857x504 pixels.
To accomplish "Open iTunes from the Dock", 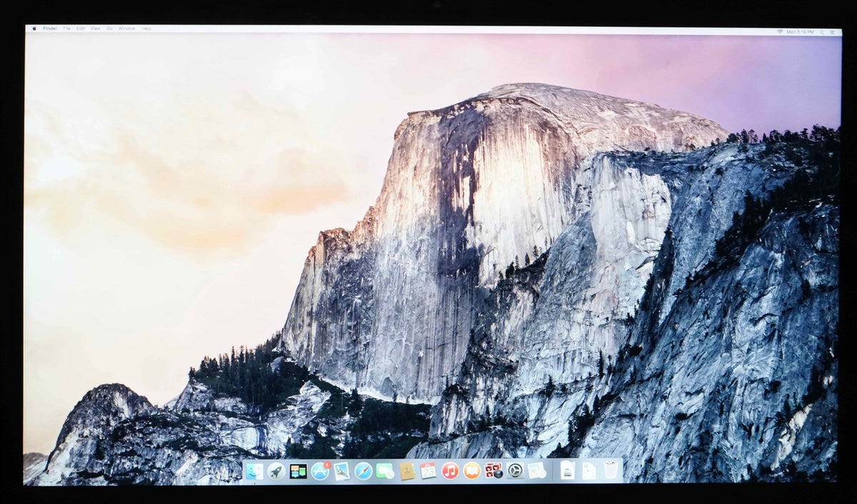I will [x=450, y=472].
